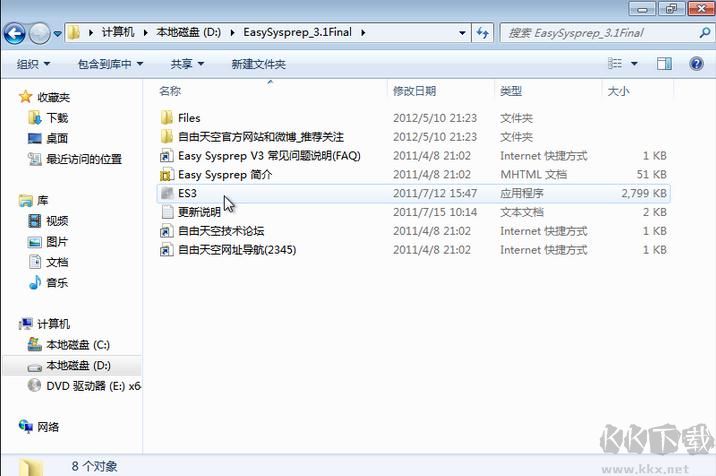Open the 视频 library

click(57, 221)
